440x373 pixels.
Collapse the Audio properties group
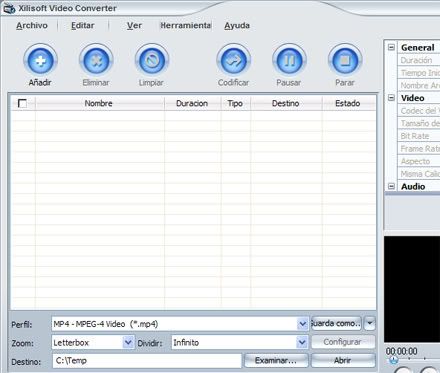click(392, 186)
